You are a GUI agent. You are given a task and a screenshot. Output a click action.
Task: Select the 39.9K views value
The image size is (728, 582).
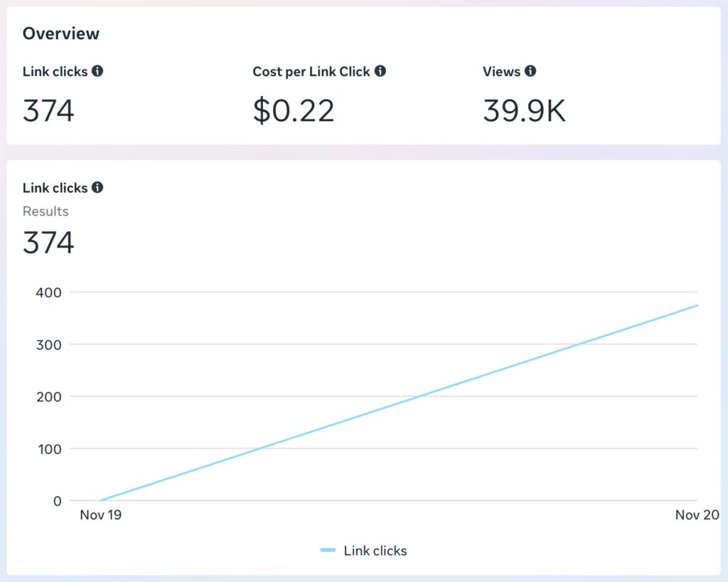click(524, 110)
